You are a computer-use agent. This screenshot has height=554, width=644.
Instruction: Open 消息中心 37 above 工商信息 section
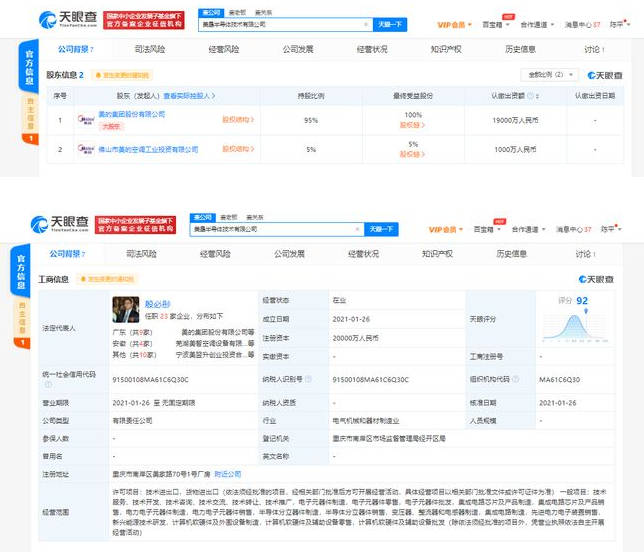tap(574, 229)
